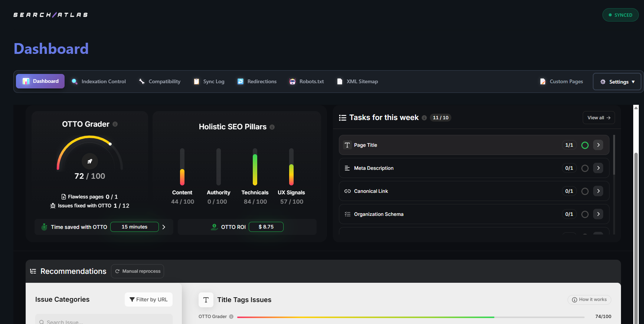The height and width of the screenshot is (324, 644).
Task: Click the Tasks for this week info icon
Action: pos(424,118)
